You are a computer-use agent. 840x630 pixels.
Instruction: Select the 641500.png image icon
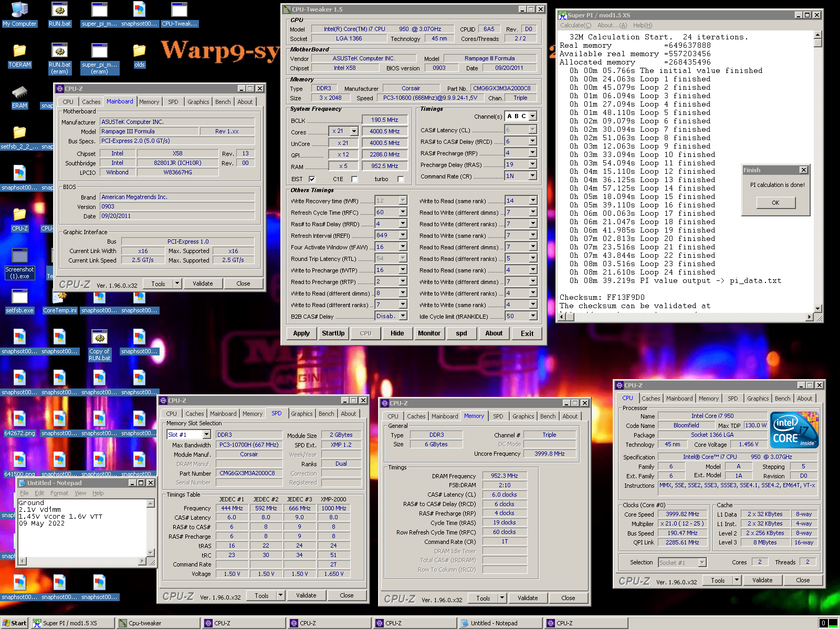click(x=19, y=465)
